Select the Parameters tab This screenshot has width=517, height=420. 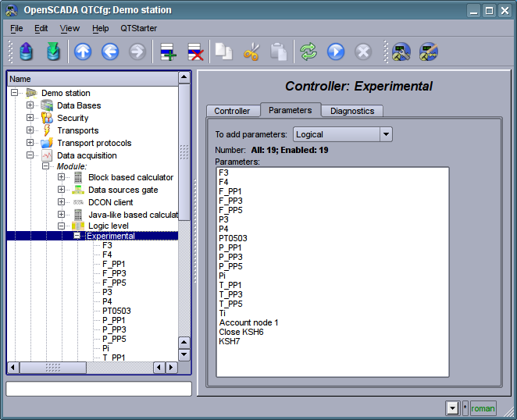291,110
